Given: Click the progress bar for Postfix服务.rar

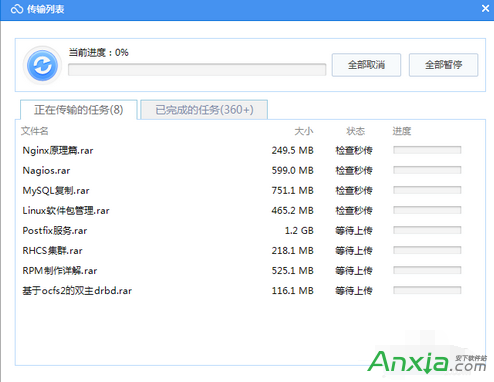Looking at the screenshot, I should click(x=427, y=230).
